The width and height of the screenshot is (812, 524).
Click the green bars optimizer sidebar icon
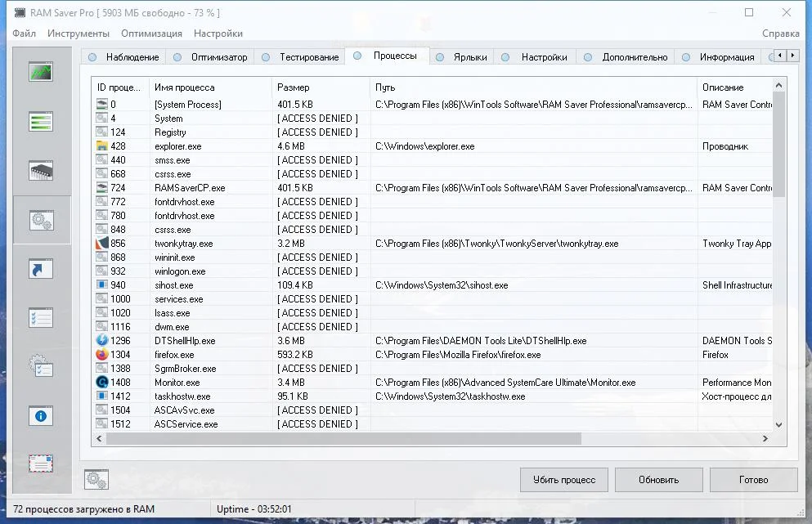pos(41,122)
